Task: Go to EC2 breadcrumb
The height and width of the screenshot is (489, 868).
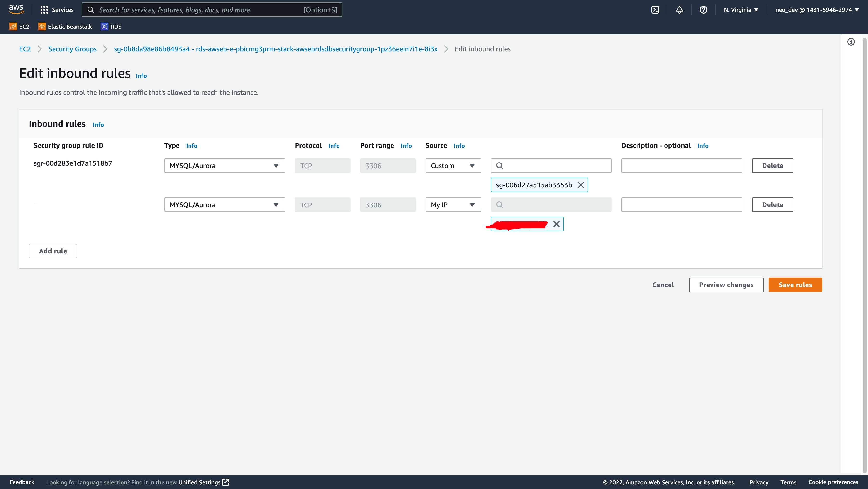Action: tap(25, 49)
